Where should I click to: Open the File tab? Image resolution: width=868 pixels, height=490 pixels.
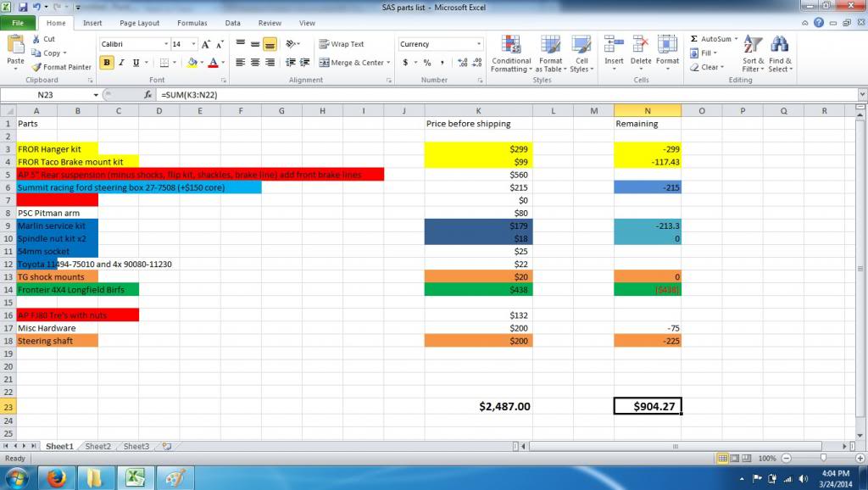pos(18,23)
